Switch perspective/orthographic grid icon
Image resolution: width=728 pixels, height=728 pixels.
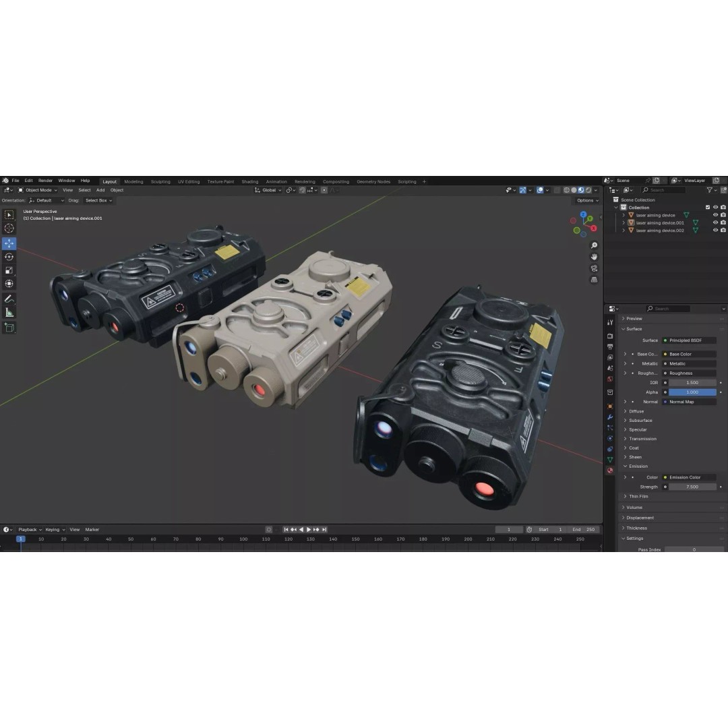[594, 280]
